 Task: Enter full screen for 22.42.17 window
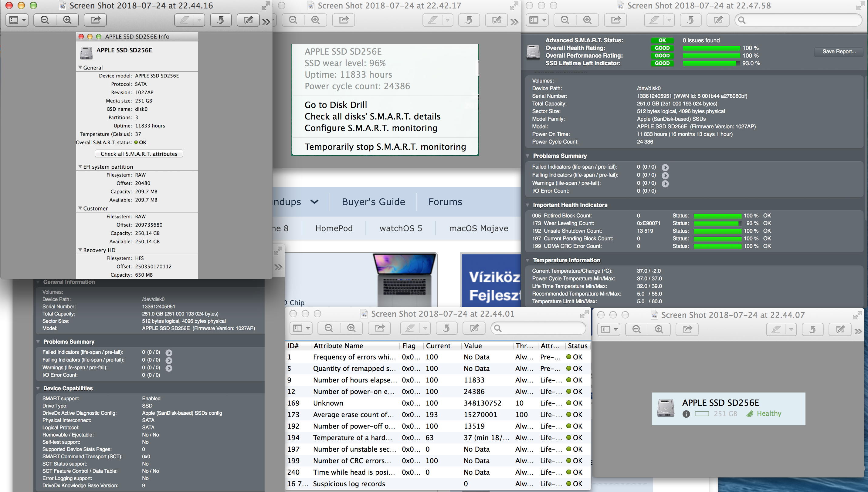click(x=514, y=6)
